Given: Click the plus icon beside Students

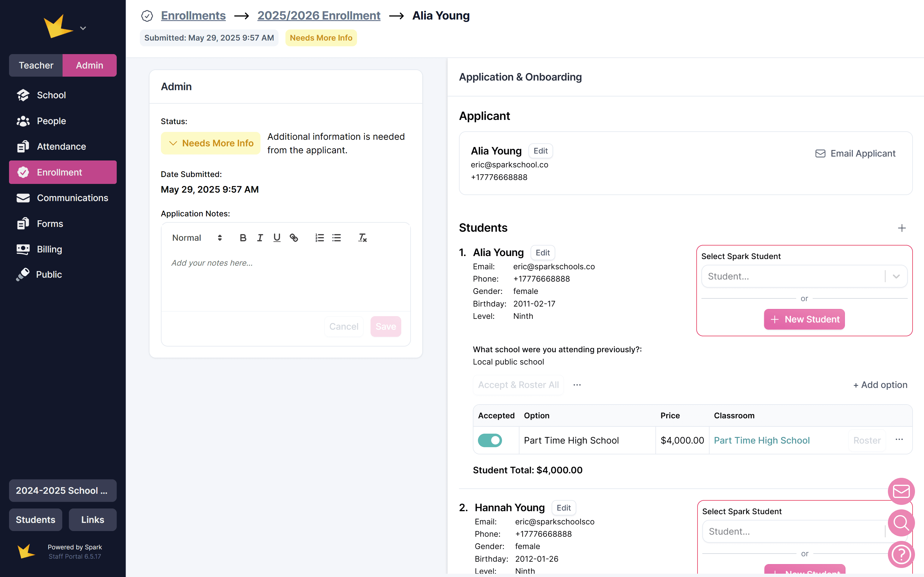Looking at the screenshot, I should [901, 228].
